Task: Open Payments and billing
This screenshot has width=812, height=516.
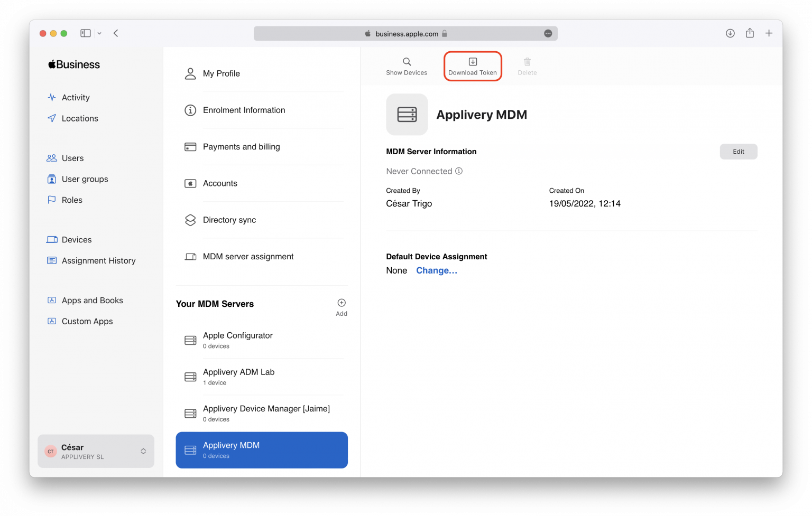Action: [242, 147]
